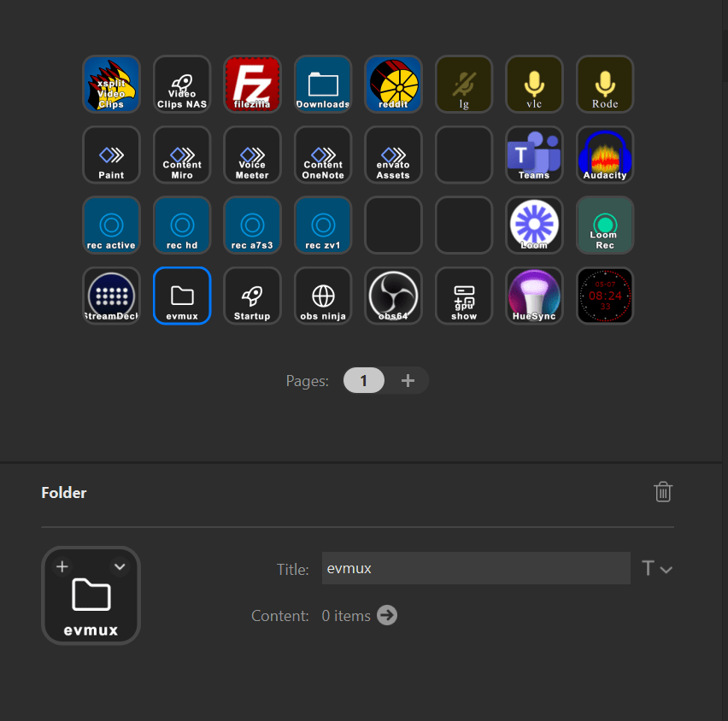The height and width of the screenshot is (721, 728).
Task: Click the rec zv1 key
Action: click(323, 226)
